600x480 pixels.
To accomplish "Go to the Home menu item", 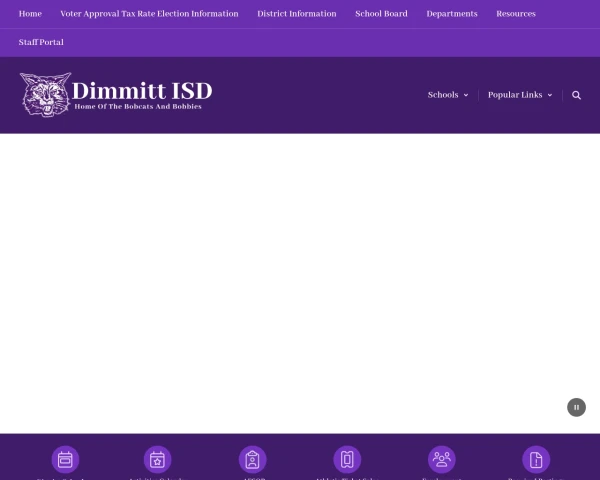I will pyautogui.click(x=30, y=14).
